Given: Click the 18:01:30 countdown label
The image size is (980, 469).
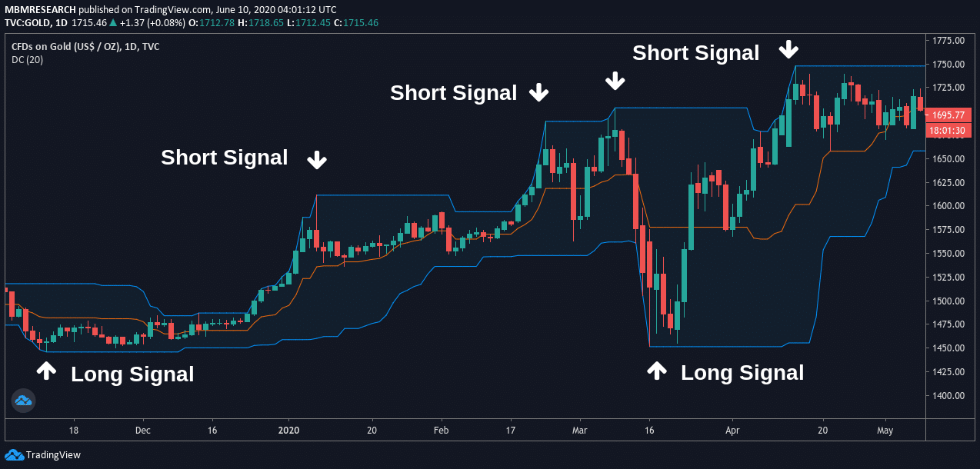Looking at the screenshot, I should point(948,131).
